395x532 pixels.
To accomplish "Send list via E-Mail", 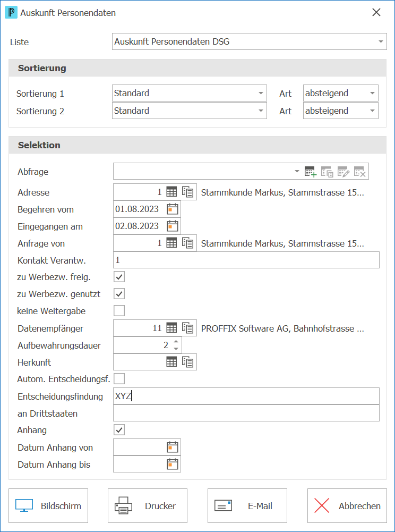I will (x=247, y=506).
